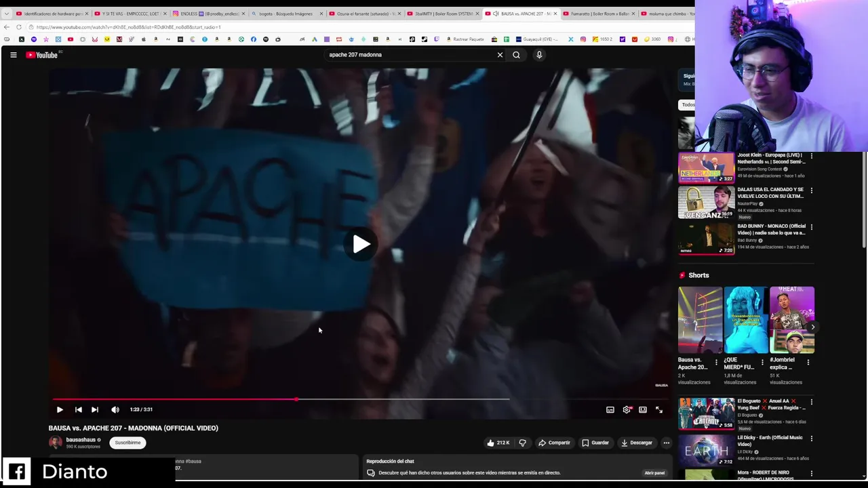Open the tab search dropdown arrow

point(6,14)
